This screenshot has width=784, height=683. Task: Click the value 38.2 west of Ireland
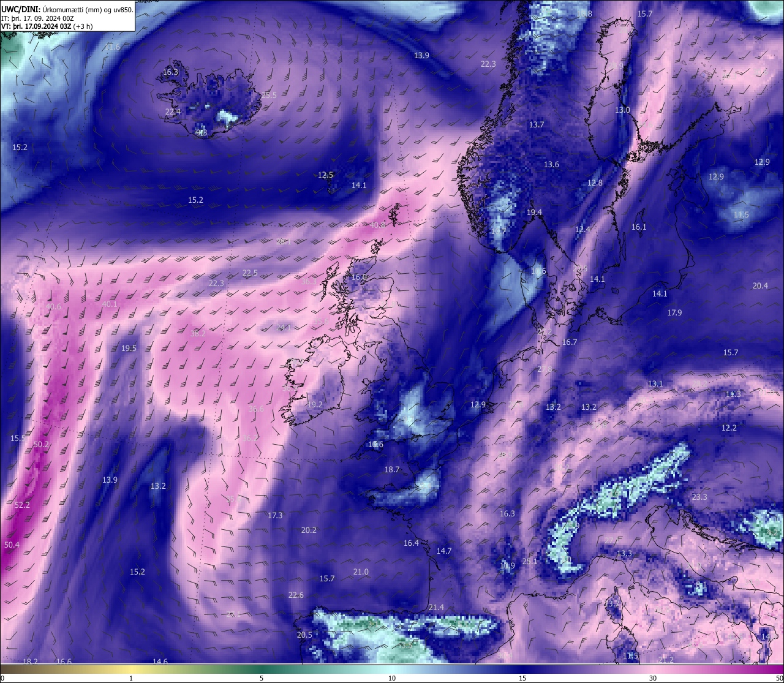198,333
